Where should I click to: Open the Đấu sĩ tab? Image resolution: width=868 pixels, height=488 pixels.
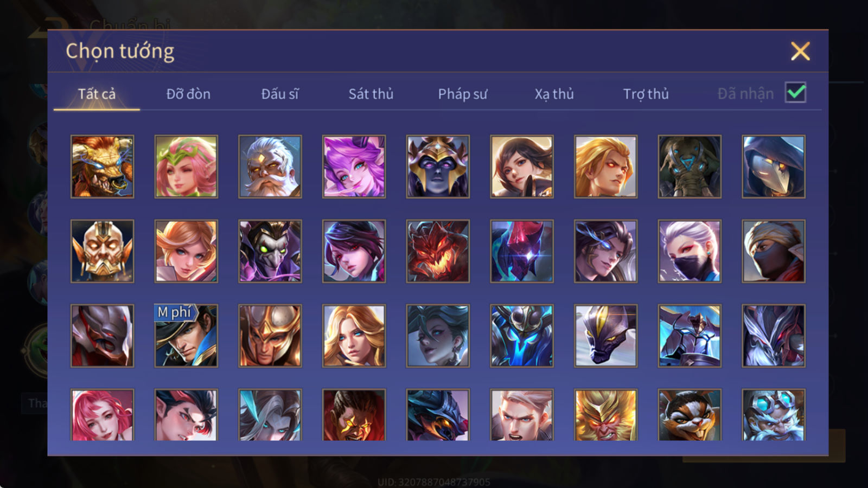pos(279,94)
